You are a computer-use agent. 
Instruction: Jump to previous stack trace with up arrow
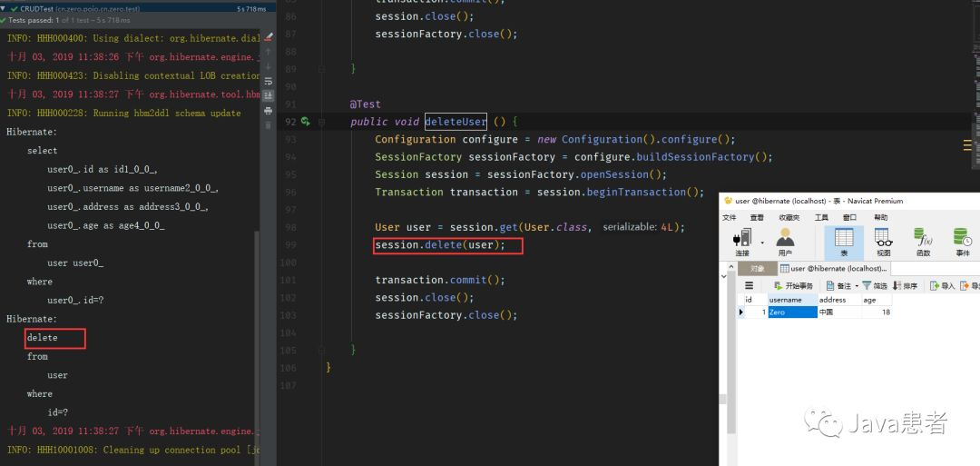coord(268,52)
